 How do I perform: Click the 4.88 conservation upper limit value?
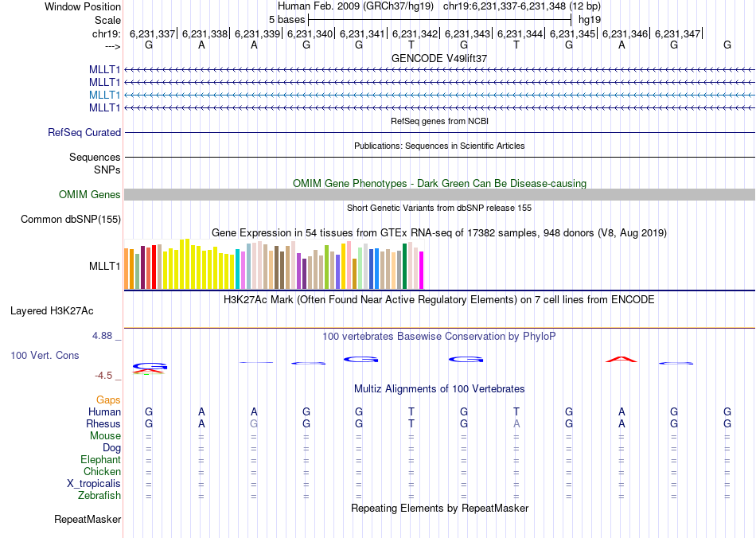click(102, 336)
